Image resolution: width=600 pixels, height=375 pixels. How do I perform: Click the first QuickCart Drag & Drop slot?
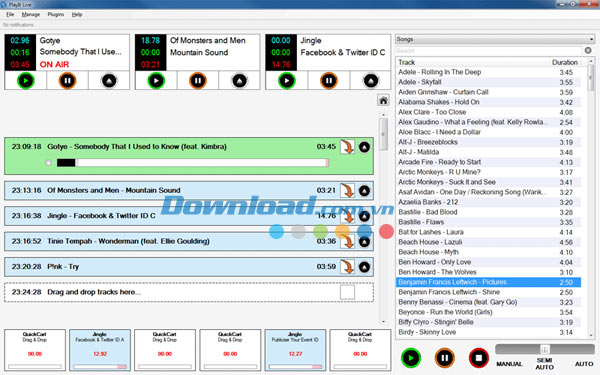coord(35,350)
